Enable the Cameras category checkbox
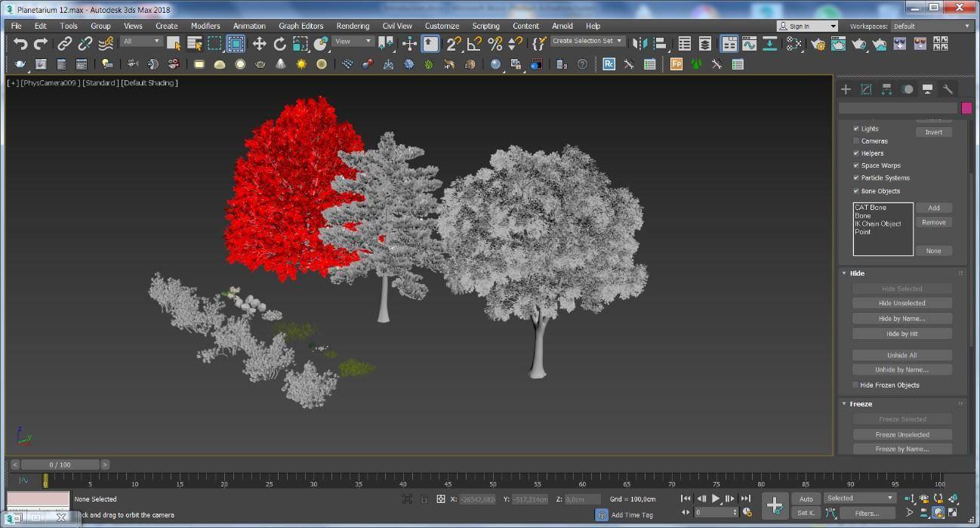 856,141
